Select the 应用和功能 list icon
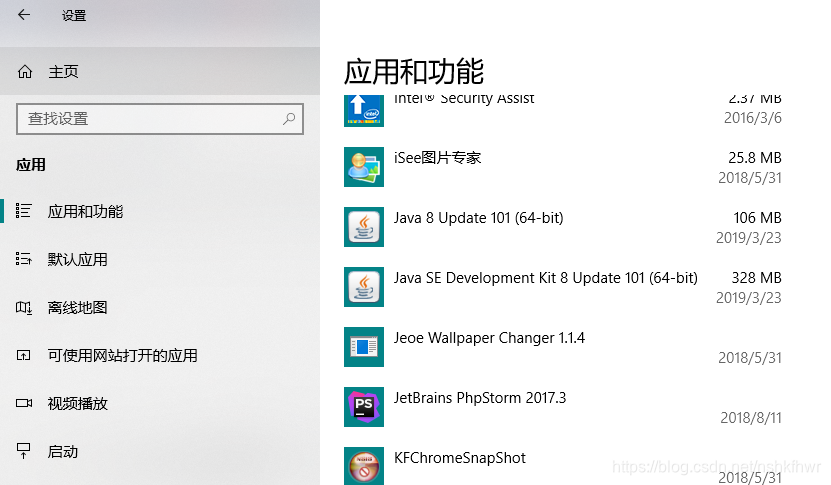831x485 pixels. (x=23, y=211)
